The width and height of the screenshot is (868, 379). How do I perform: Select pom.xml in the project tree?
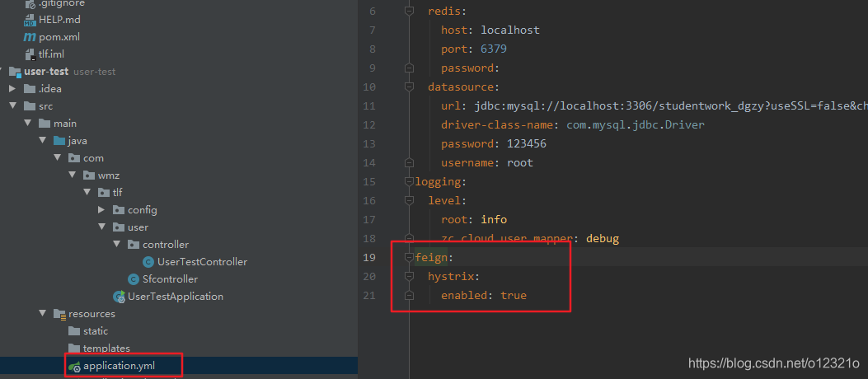click(x=59, y=37)
